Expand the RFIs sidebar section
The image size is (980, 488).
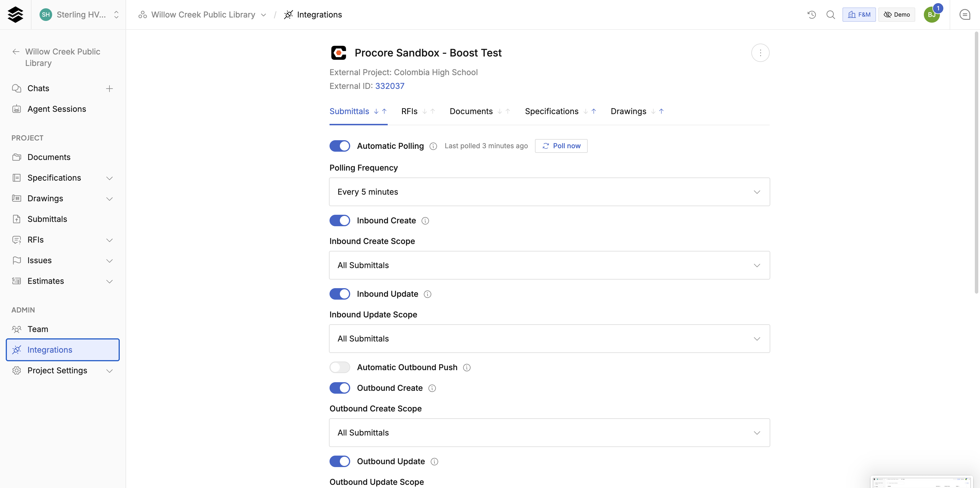pos(109,240)
